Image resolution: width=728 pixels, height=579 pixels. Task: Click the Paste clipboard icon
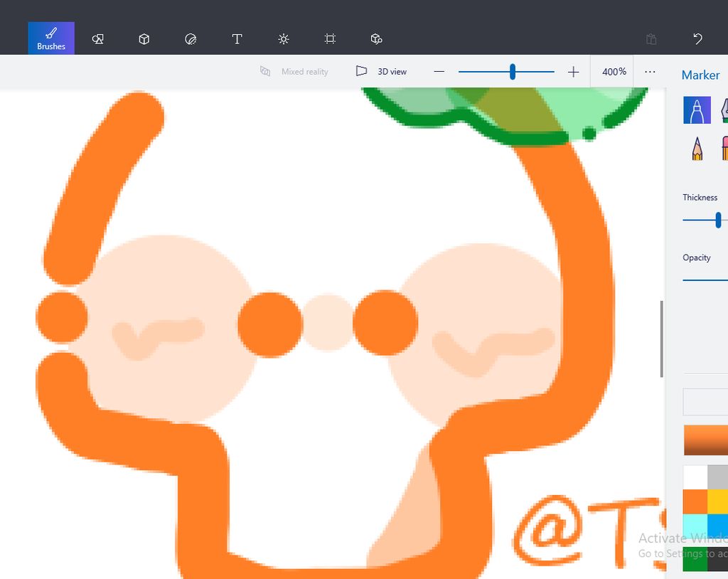pos(651,39)
